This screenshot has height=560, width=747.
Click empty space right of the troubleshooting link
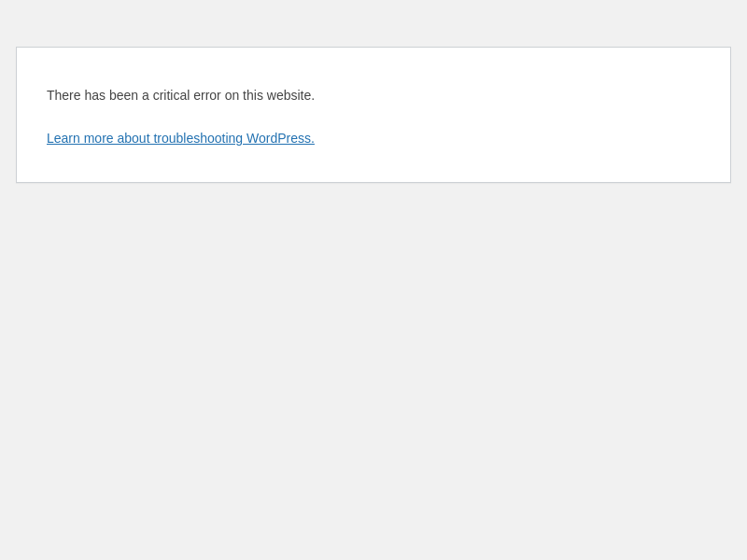pyautogui.click(x=514, y=138)
